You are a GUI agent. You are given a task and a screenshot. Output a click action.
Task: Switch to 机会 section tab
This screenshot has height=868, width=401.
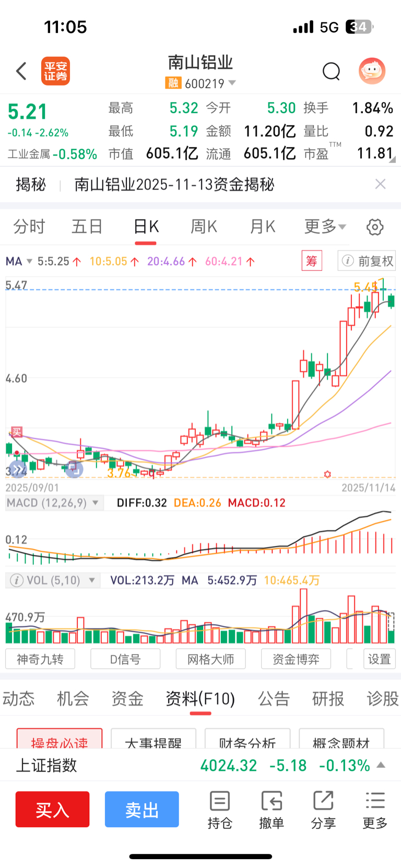(x=73, y=698)
